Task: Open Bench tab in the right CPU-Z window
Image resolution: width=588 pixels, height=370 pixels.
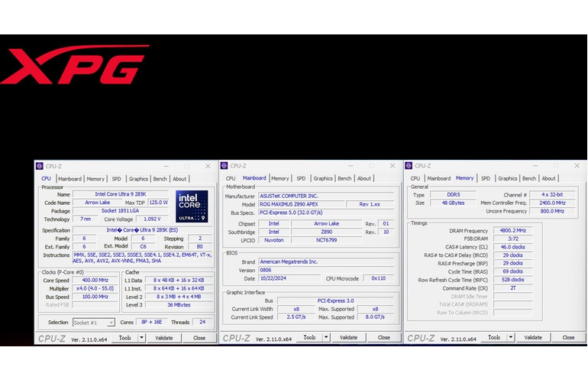Action: coord(529,179)
